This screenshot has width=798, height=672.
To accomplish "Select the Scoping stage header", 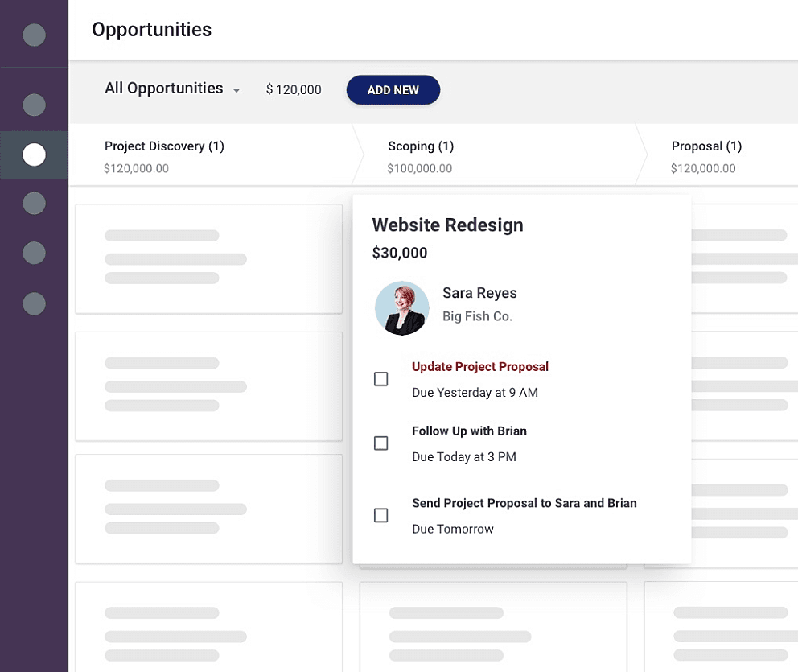I will click(x=421, y=146).
